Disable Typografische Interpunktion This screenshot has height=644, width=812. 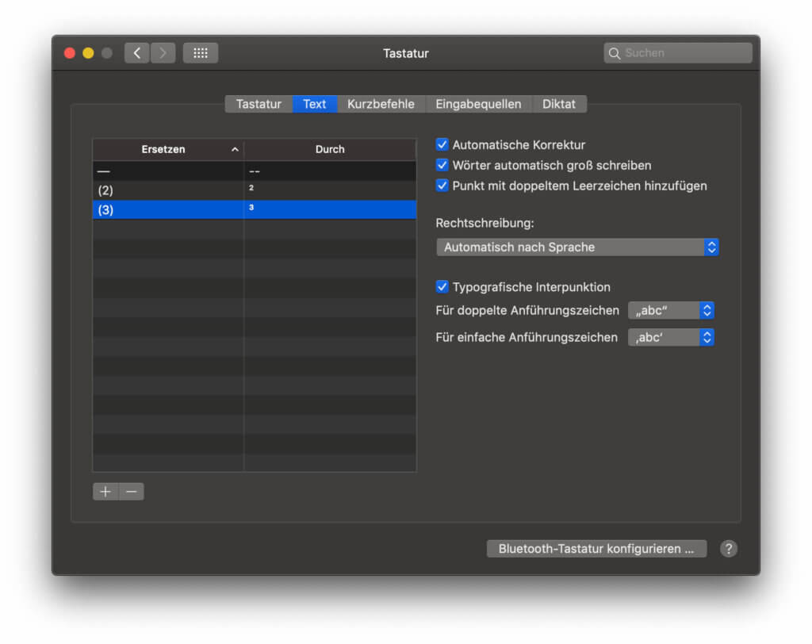tap(442, 287)
